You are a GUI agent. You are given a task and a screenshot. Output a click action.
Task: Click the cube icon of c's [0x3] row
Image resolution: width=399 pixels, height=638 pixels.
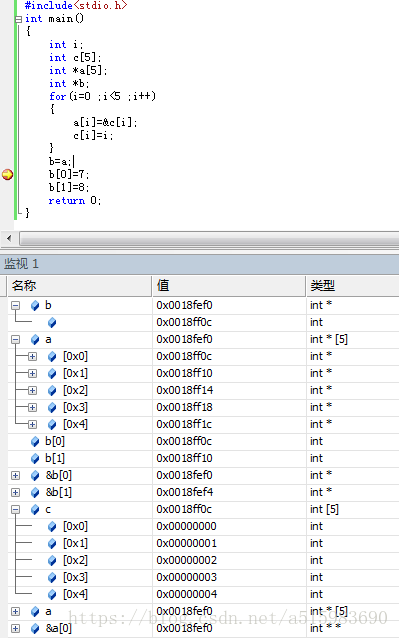pyautogui.click(x=52, y=577)
